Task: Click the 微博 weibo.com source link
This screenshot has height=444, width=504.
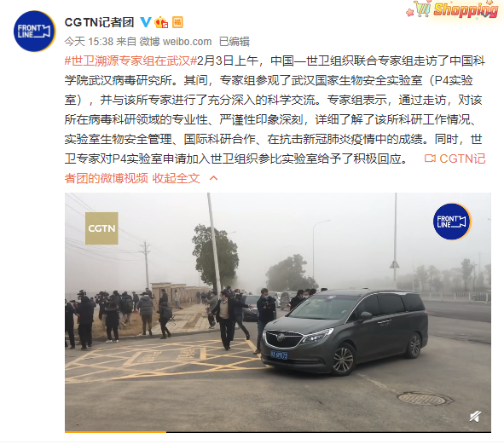Action: [x=176, y=42]
